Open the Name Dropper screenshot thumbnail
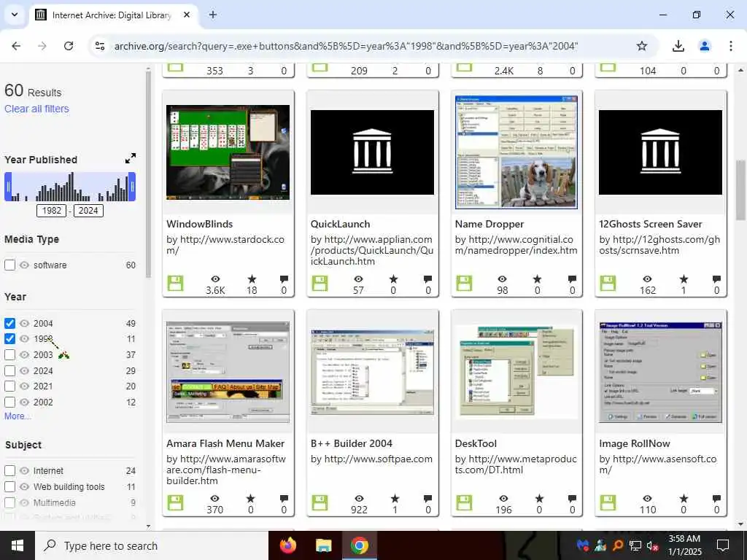 click(516, 152)
